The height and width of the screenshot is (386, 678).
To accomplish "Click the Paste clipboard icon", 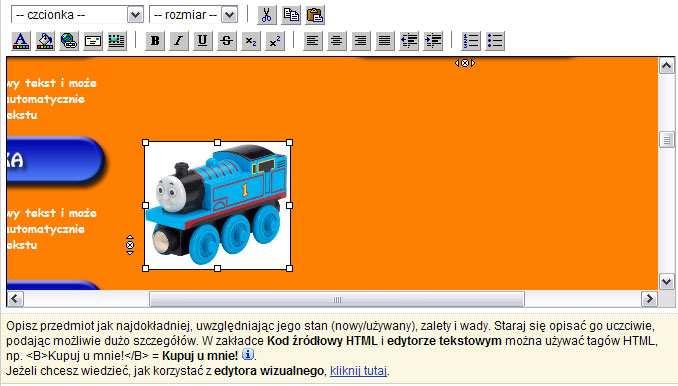I will coord(315,15).
